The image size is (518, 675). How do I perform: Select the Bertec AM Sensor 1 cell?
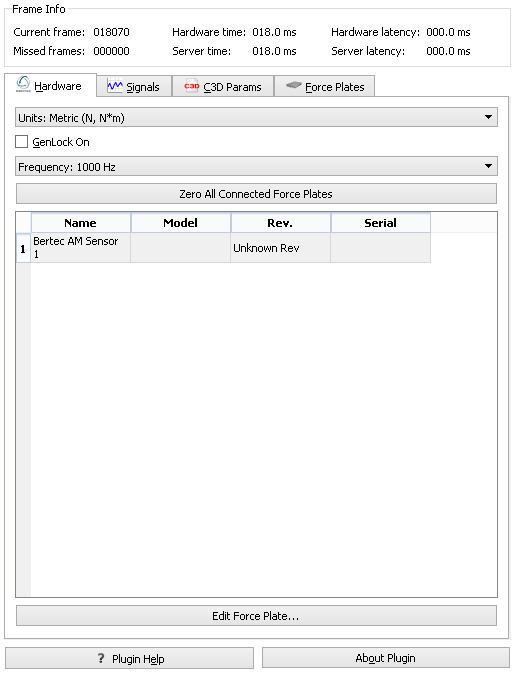81,248
